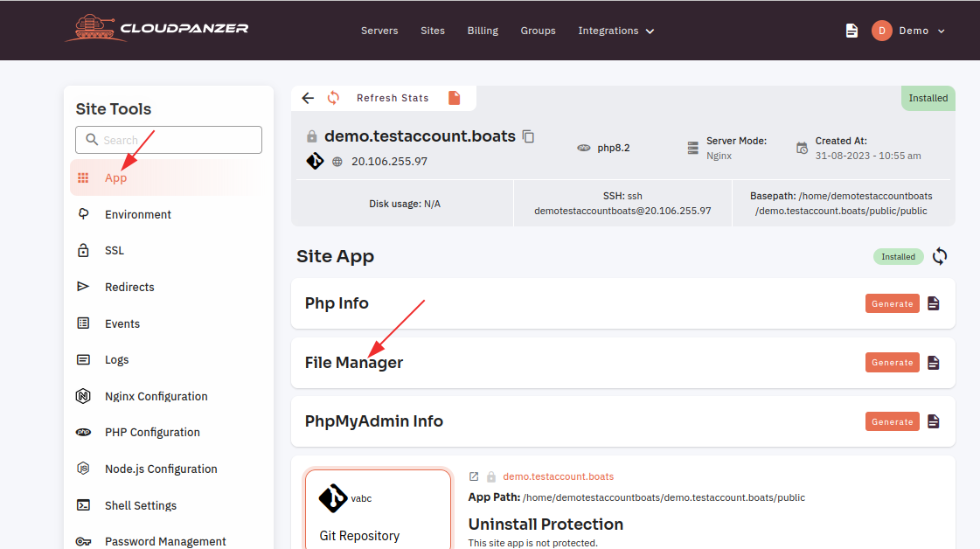This screenshot has height=549, width=980.
Task: Click the Password Management key icon
Action: tap(83, 541)
